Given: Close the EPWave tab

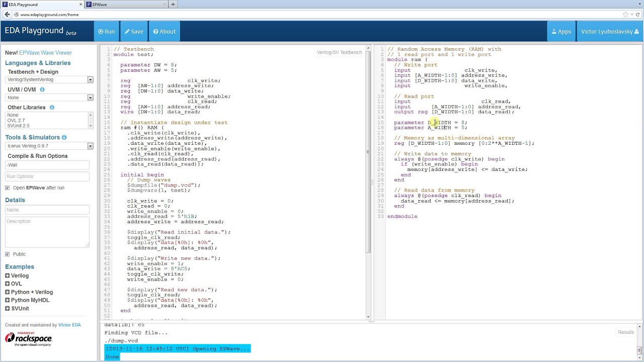Looking at the screenshot, I should click(x=164, y=5).
